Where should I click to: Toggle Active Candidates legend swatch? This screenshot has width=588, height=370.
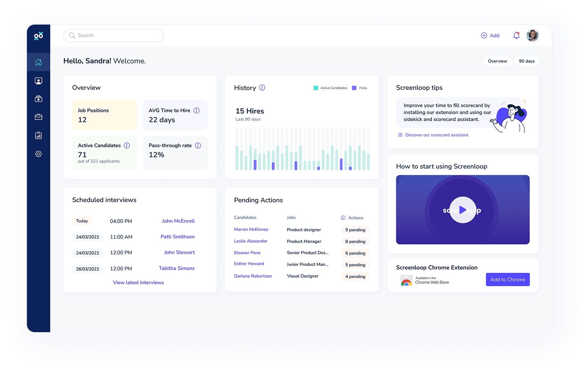316,88
